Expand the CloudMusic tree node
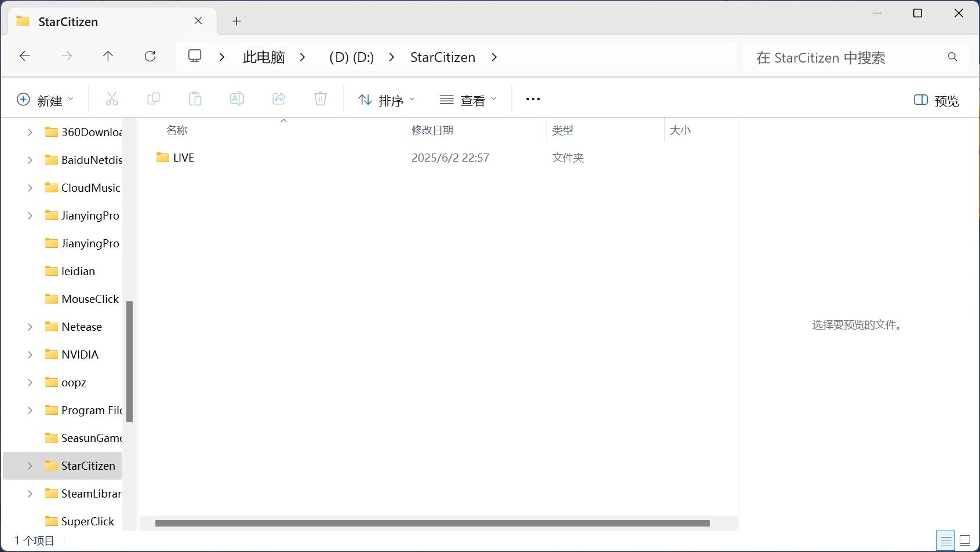 (30, 188)
